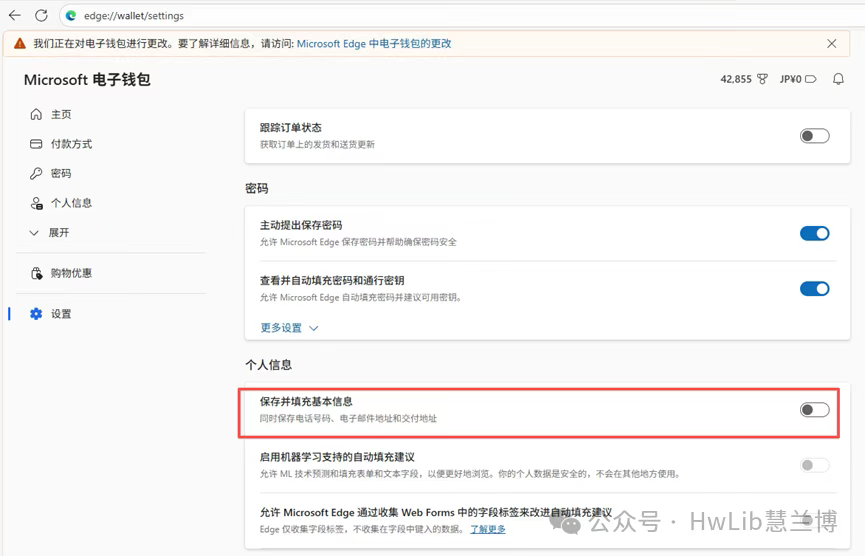Open 购物优惠 in the sidebar
865x556 pixels.
(72, 273)
